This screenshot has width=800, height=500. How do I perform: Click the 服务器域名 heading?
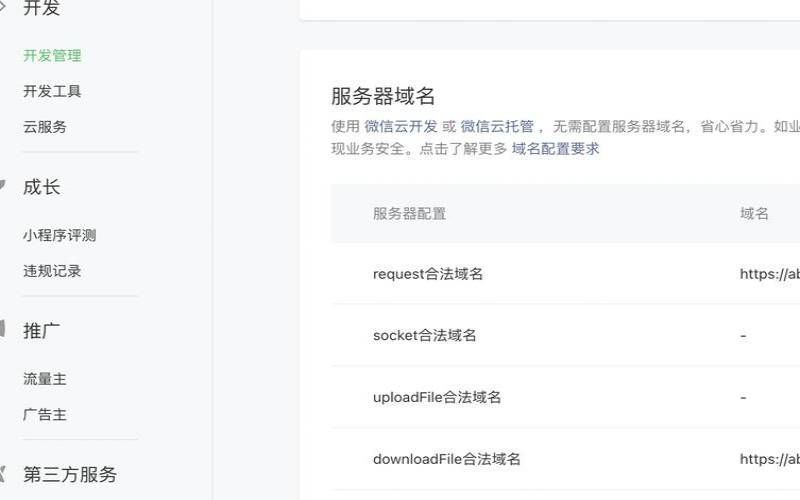coord(383,96)
